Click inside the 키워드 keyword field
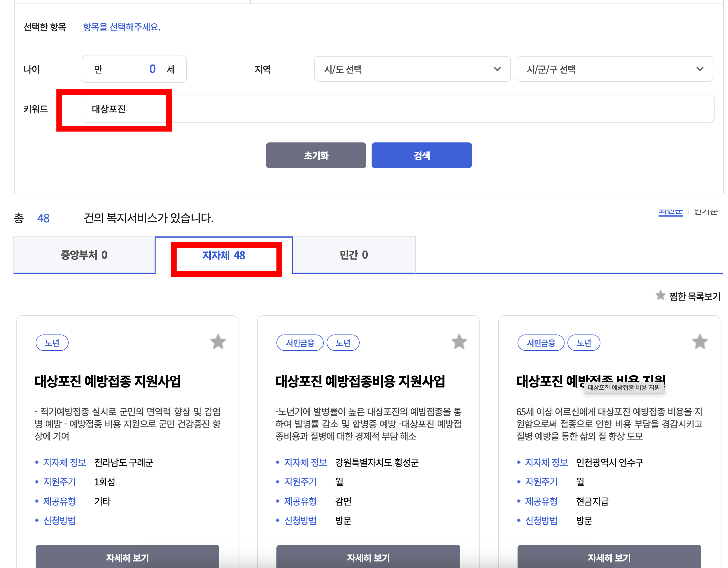Screen dimensions: 728x568 [x=233, y=109]
